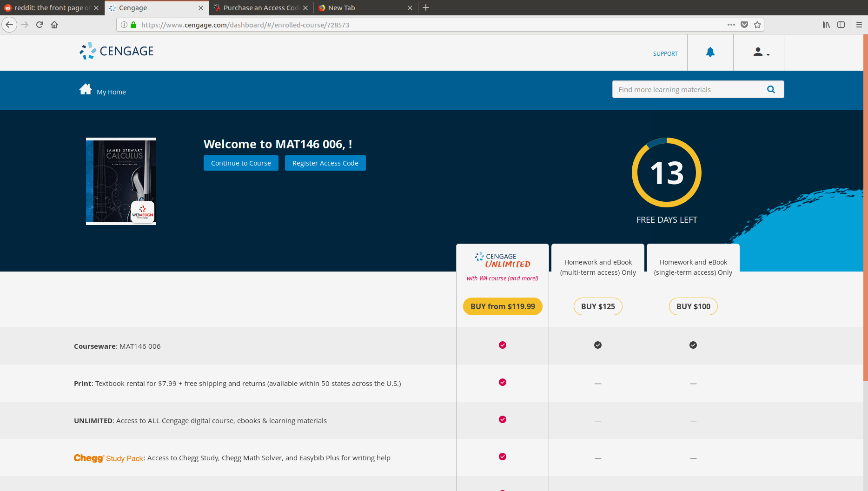Click Continue to Course button
This screenshot has height=491, width=868.
click(241, 163)
